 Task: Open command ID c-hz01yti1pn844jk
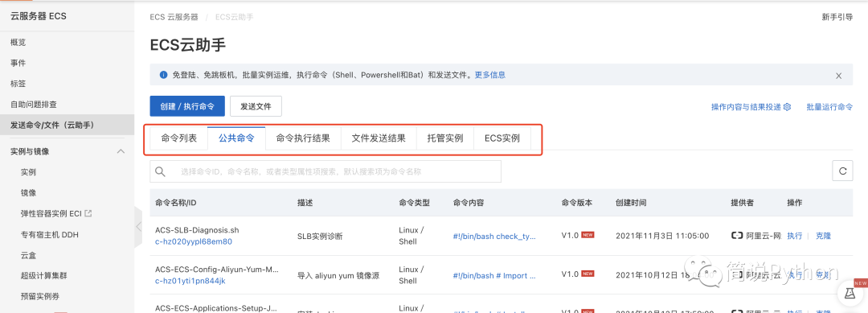coord(190,280)
